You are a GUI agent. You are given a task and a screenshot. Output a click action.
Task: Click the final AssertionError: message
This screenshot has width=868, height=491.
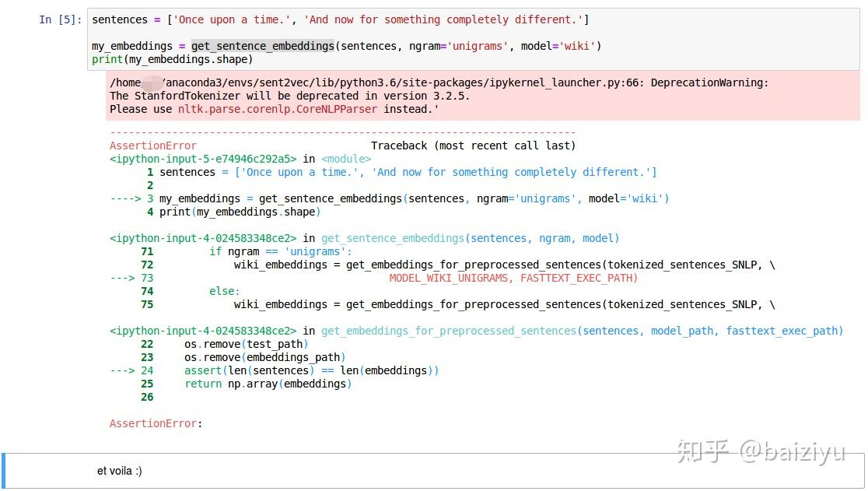click(156, 423)
